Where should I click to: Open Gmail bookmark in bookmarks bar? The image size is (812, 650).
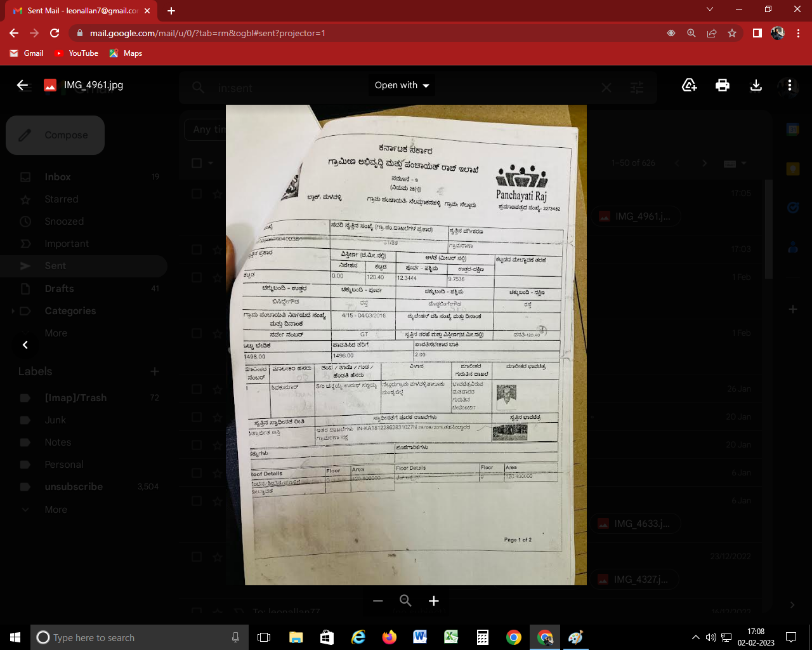[27, 53]
